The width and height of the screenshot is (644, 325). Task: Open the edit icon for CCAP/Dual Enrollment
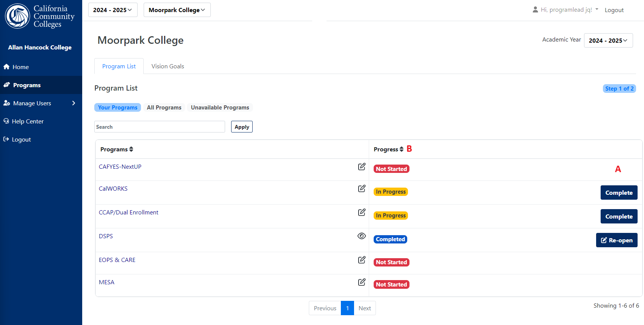click(x=362, y=212)
